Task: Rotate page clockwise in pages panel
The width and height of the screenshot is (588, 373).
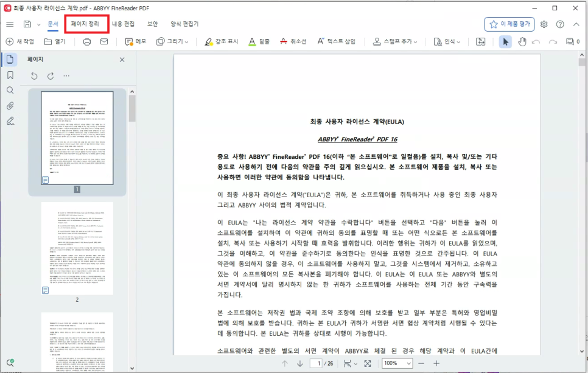Action: [51, 75]
